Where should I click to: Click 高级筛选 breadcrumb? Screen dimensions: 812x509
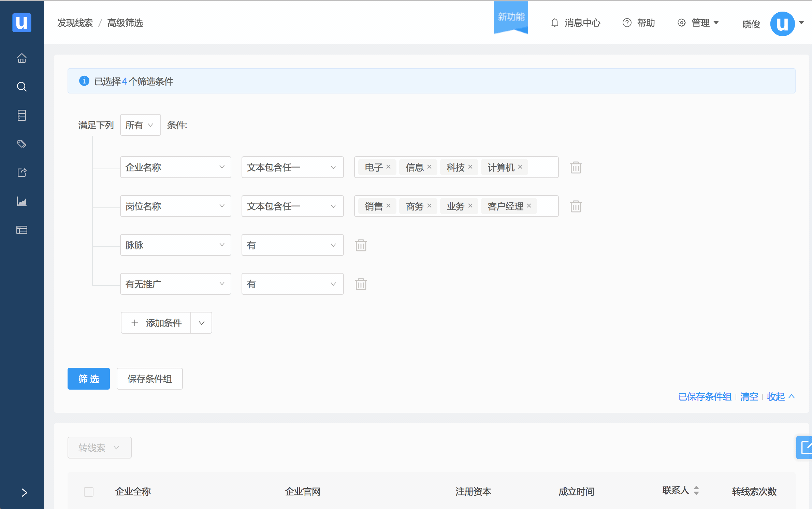125,23
